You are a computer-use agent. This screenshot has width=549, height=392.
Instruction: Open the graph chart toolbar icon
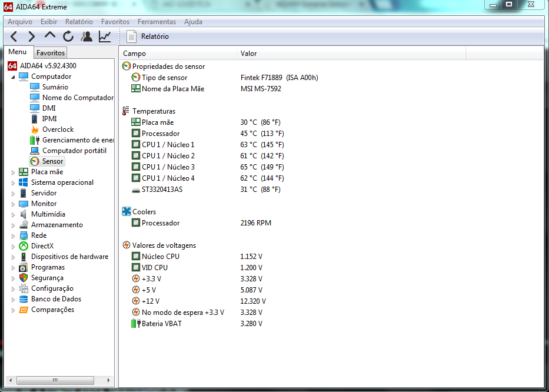click(x=105, y=36)
